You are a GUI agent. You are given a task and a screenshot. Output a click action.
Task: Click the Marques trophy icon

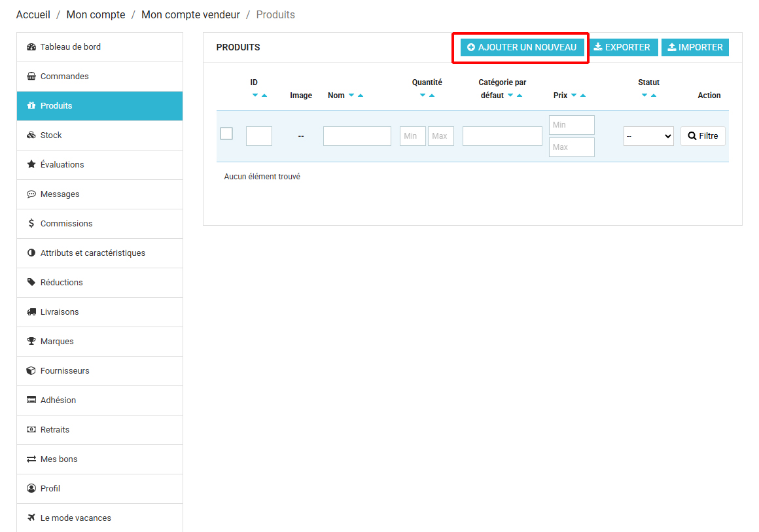coord(31,342)
